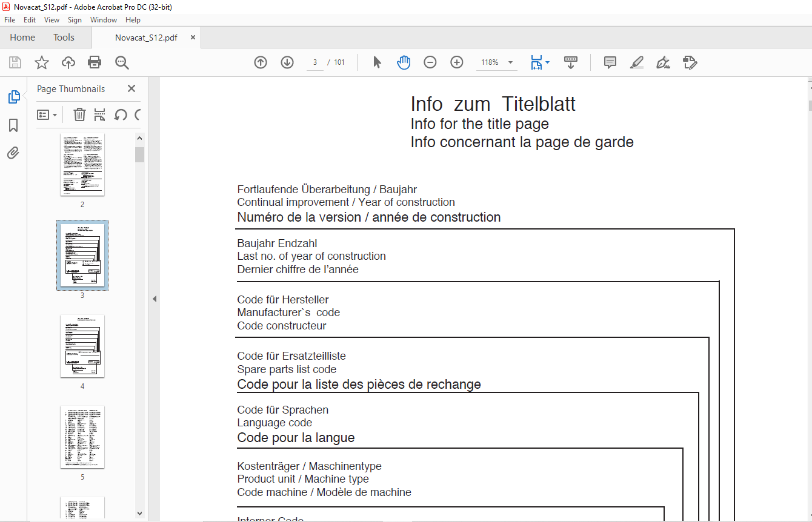The image size is (812, 522).
Task: Close the Novacat_S12.pdf tab
Action: pos(193,38)
